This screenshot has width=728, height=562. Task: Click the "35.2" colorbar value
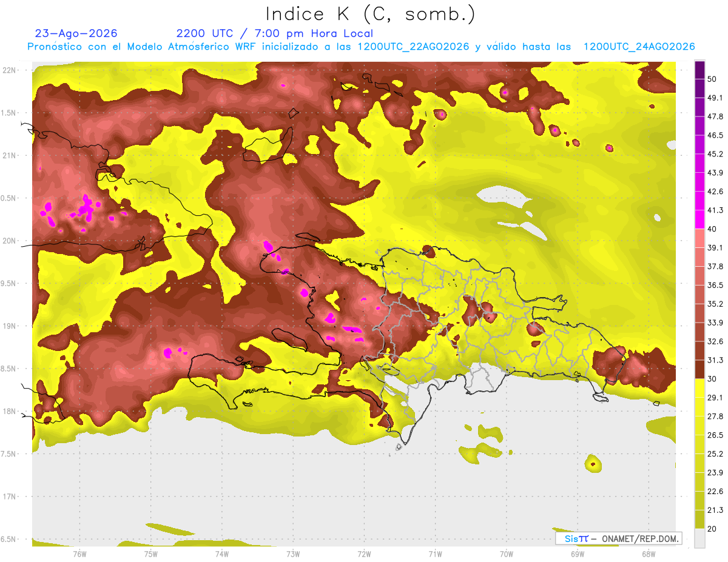coord(715,304)
